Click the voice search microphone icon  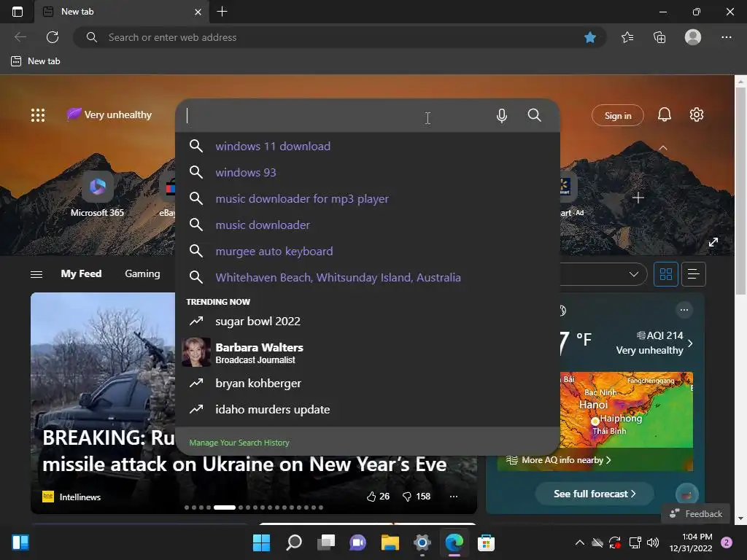502,116
